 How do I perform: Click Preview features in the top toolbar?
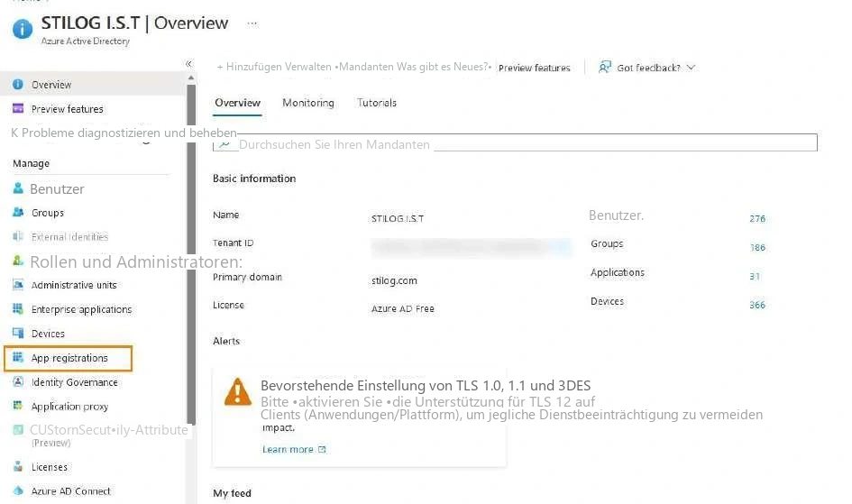click(534, 68)
